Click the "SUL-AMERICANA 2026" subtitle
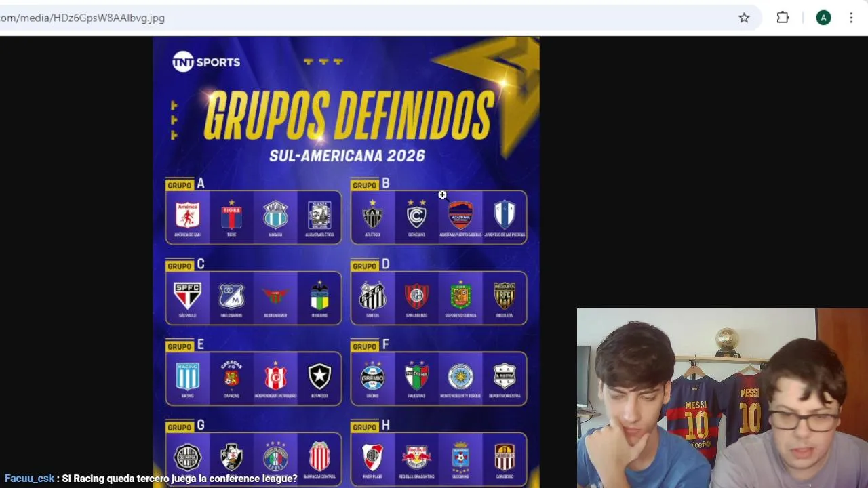 tap(347, 156)
